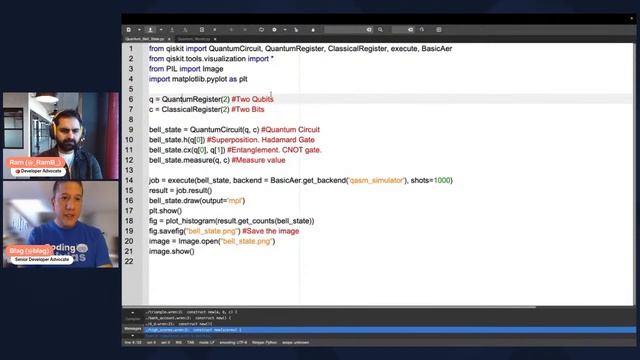The width and height of the screenshot is (640, 360).
Task: Open the Compiler tab in message panel
Action: pos(133,319)
